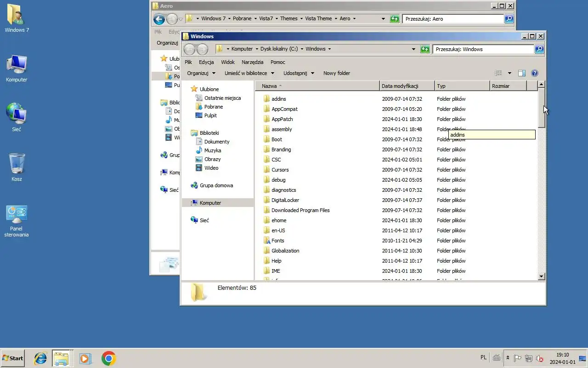588x368 pixels.
Task: Select Wideo library
Action: (x=207, y=168)
